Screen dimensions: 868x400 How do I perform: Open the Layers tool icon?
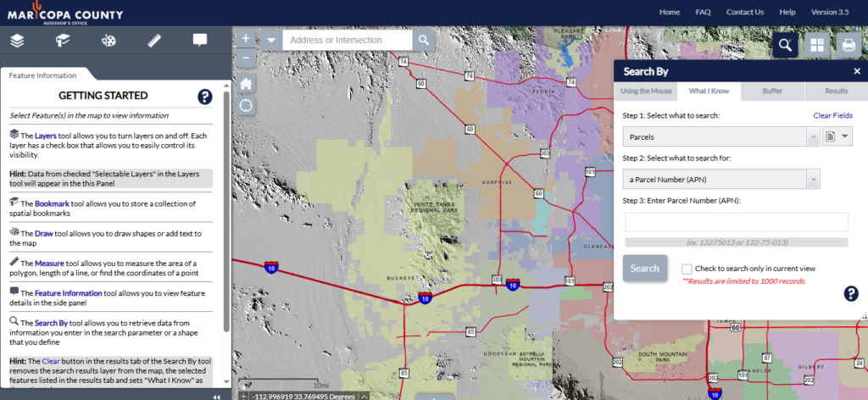click(17, 40)
